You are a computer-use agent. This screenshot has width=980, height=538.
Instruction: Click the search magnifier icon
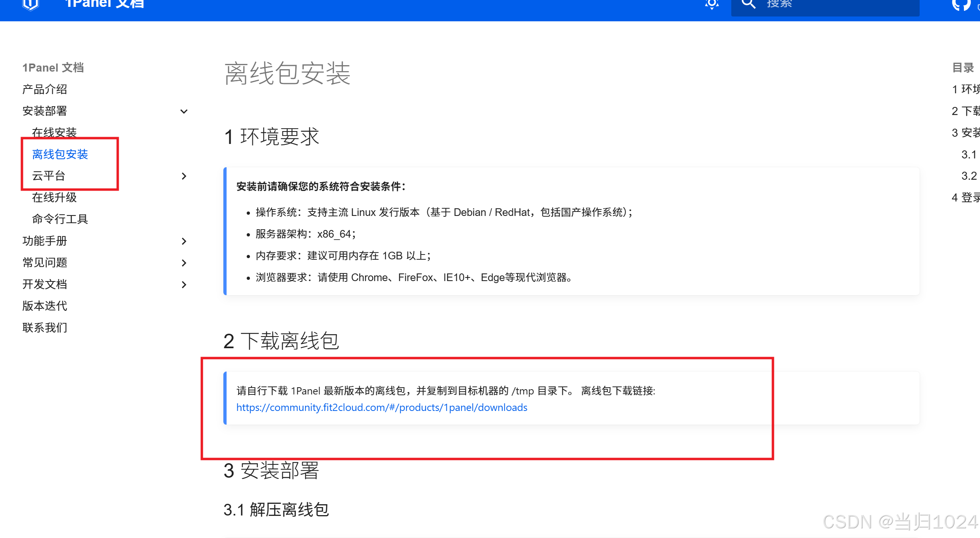pyautogui.click(x=748, y=4)
